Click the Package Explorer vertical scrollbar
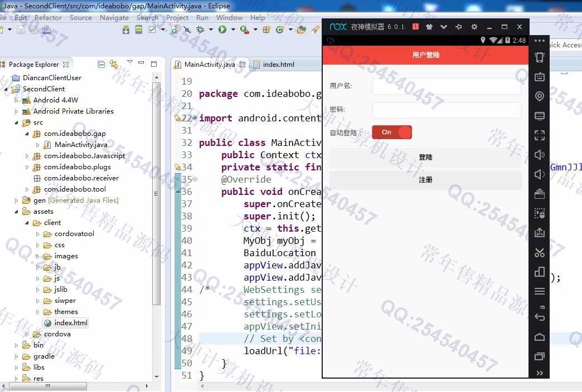This screenshot has height=392, width=582. (x=157, y=193)
